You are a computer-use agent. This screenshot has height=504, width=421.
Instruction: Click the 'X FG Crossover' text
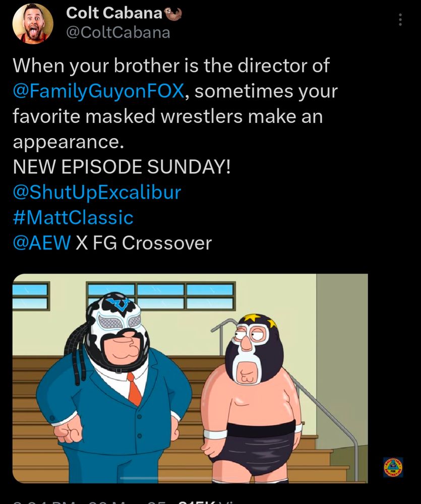pos(144,243)
